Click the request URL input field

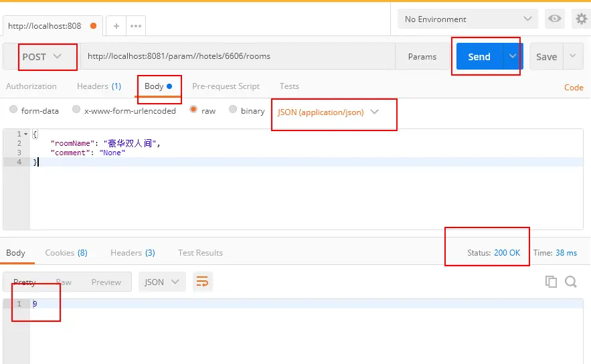pyautogui.click(x=238, y=56)
